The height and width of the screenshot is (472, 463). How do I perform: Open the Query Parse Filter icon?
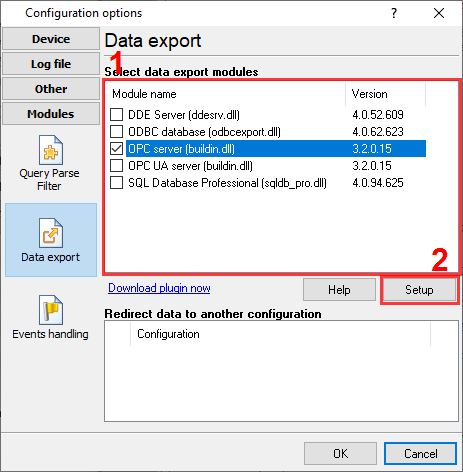[x=50, y=150]
